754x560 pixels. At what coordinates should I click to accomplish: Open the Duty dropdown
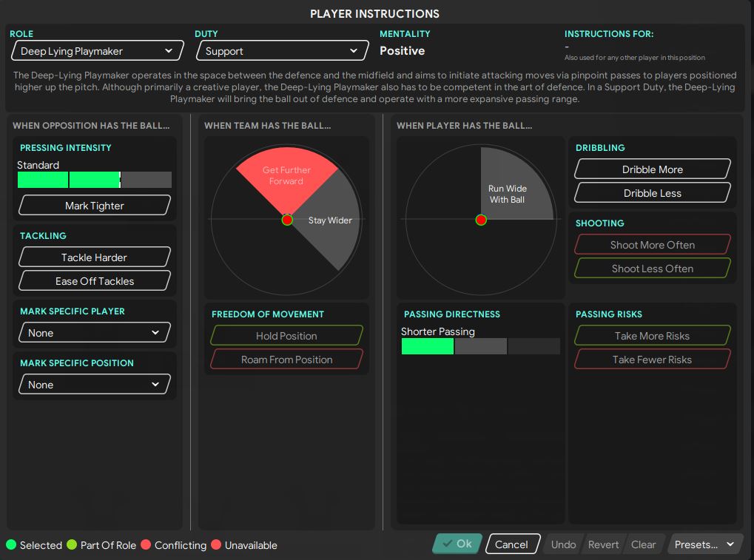pos(281,51)
